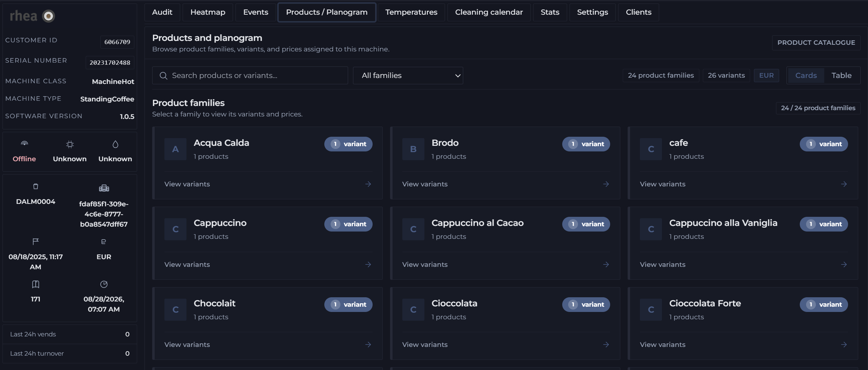
Task: Click the 26 variants counter
Action: point(726,76)
